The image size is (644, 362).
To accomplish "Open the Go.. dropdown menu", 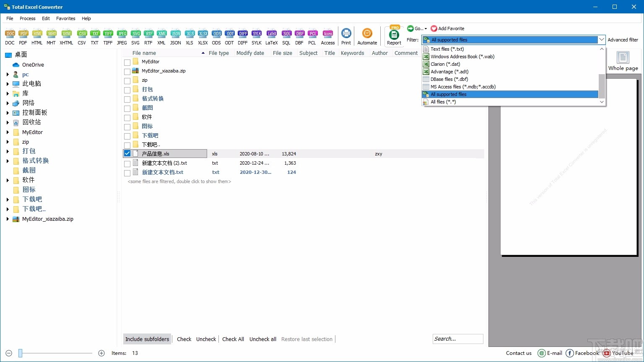I will point(417,28).
